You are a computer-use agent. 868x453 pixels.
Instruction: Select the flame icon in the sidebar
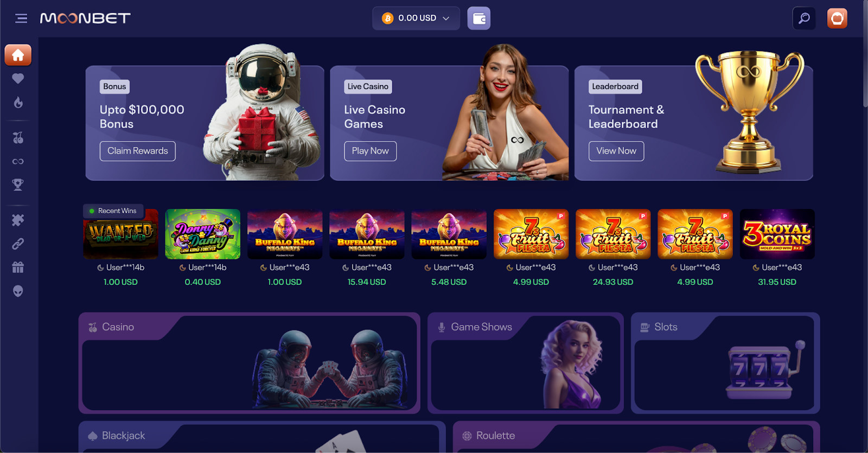pyautogui.click(x=18, y=103)
